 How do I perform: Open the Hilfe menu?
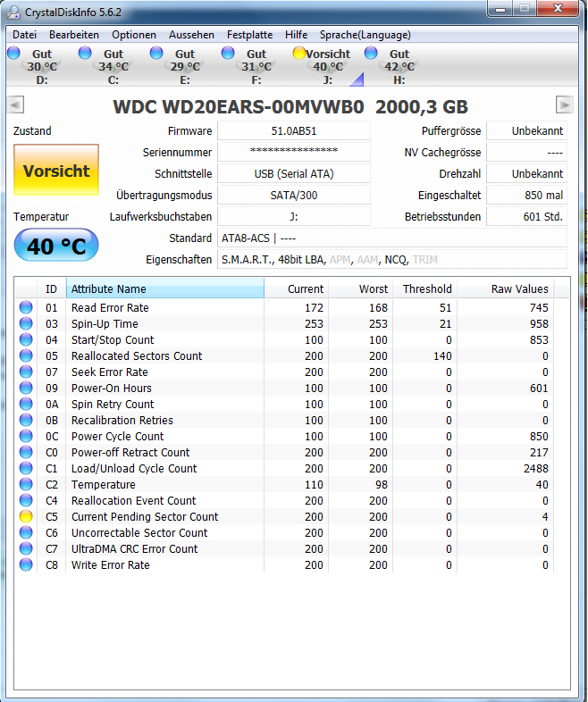(297, 35)
